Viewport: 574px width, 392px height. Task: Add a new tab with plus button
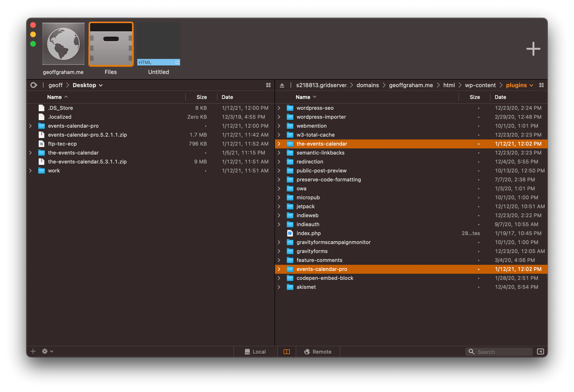[x=533, y=49]
